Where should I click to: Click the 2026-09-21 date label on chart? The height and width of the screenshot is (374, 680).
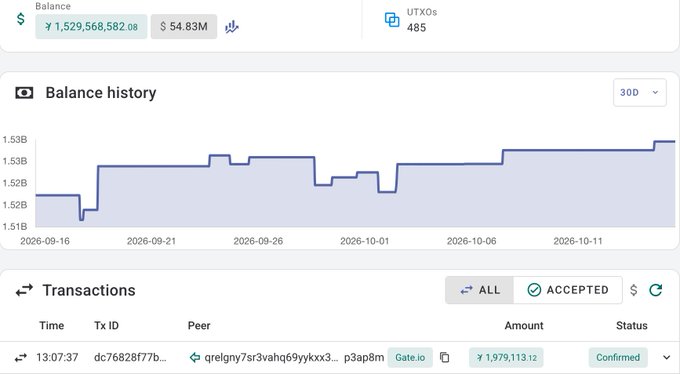pos(151,241)
